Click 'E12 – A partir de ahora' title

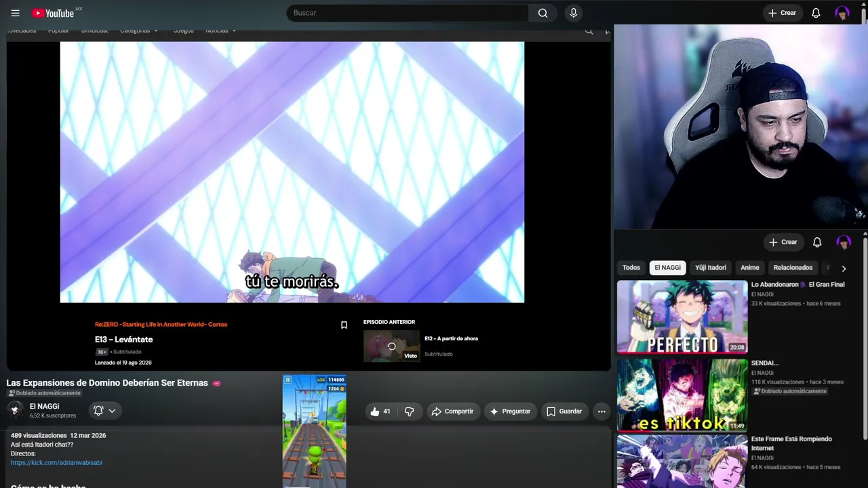451,338
